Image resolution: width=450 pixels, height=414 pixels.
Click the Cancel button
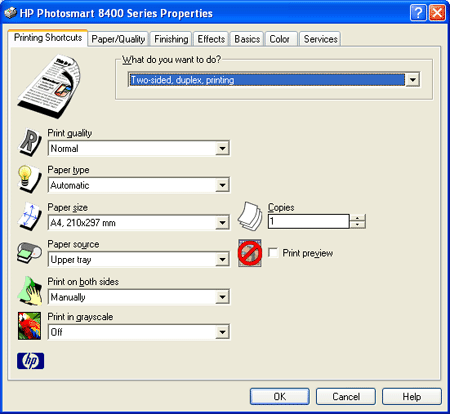346,396
